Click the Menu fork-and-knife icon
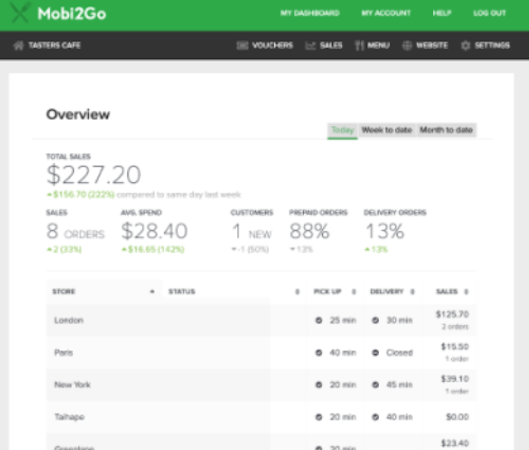529x450 pixels. (x=359, y=45)
